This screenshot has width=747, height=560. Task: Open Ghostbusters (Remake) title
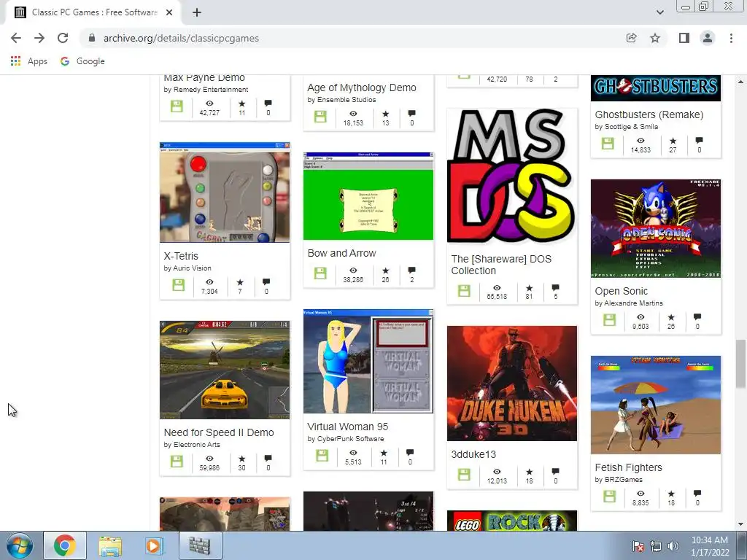[x=649, y=114]
